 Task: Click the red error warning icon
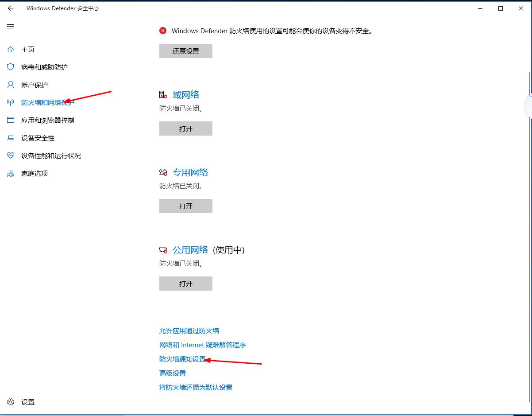[163, 31]
